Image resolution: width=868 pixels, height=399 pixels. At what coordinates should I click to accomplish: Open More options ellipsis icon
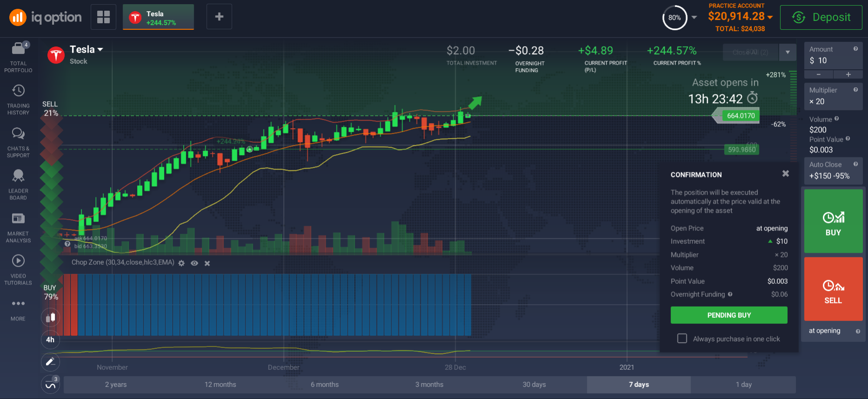tap(18, 303)
